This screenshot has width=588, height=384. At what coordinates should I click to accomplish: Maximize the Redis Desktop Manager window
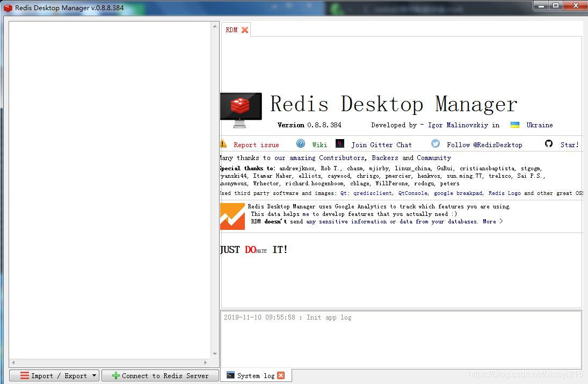click(556, 5)
